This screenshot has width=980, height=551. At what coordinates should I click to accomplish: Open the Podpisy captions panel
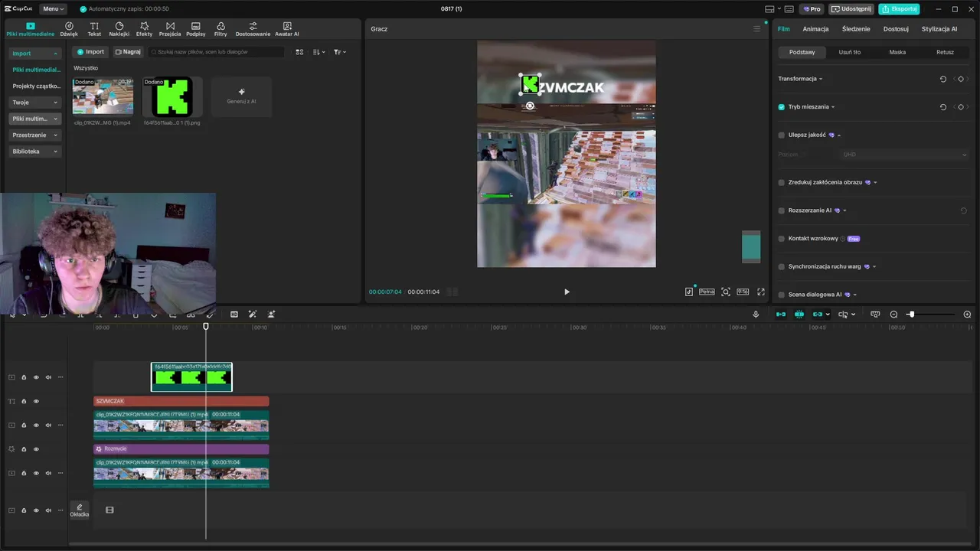click(196, 29)
